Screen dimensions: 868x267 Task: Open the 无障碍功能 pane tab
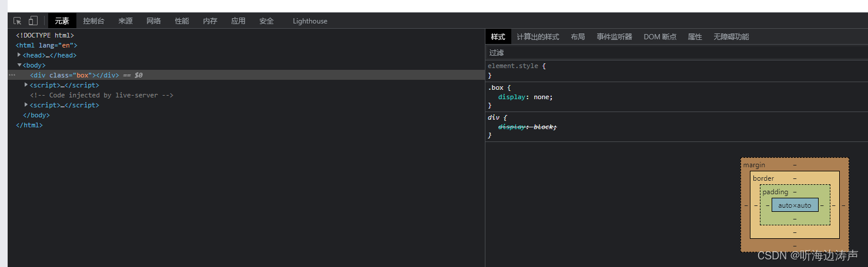coord(731,36)
